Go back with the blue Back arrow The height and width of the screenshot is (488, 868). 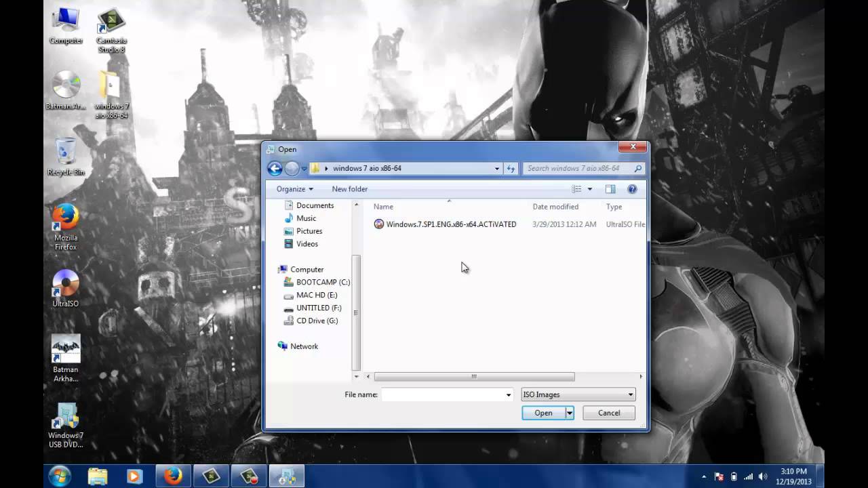coord(275,169)
